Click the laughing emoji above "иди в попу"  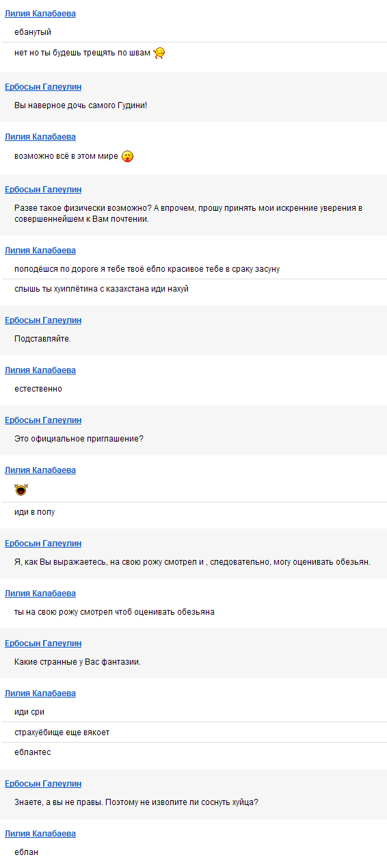tap(21, 490)
